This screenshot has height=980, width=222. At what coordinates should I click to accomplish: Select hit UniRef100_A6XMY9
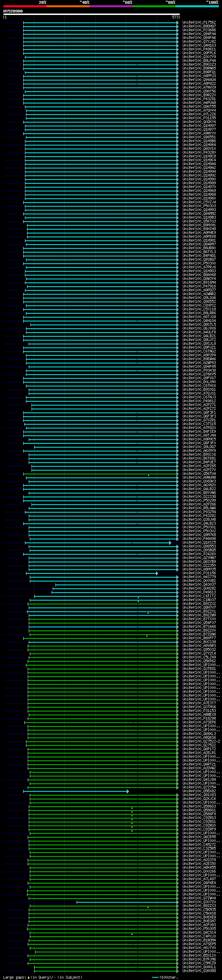199,451
